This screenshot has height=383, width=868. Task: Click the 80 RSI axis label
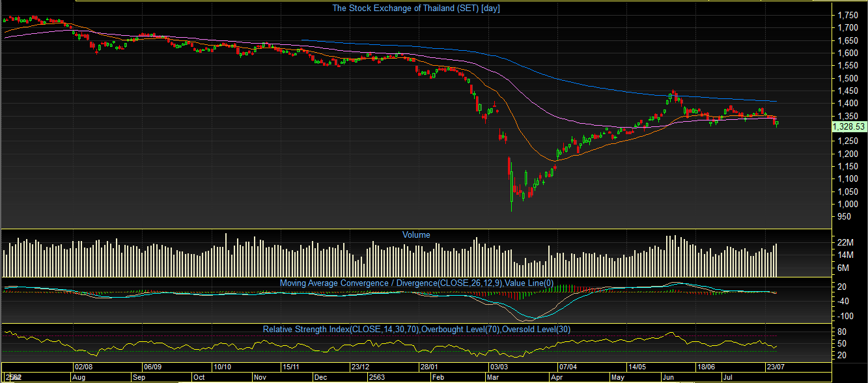click(x=843, y=332)
